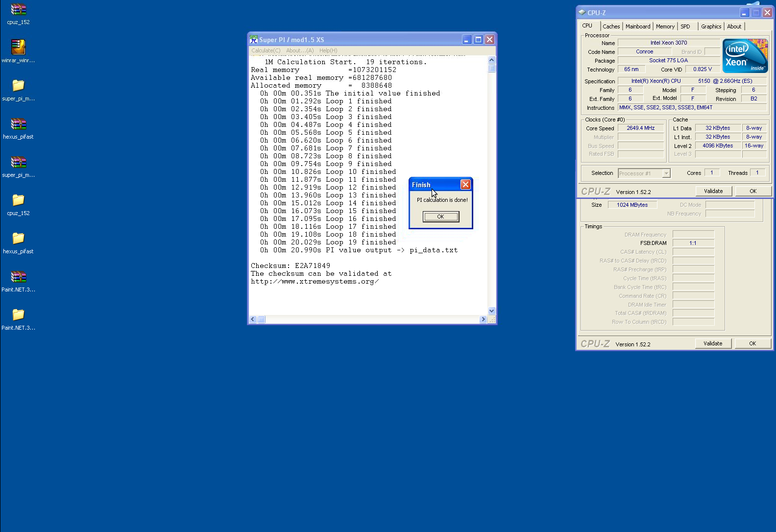Click Super PI scrollbar up arrow

(x=492, y=60)
